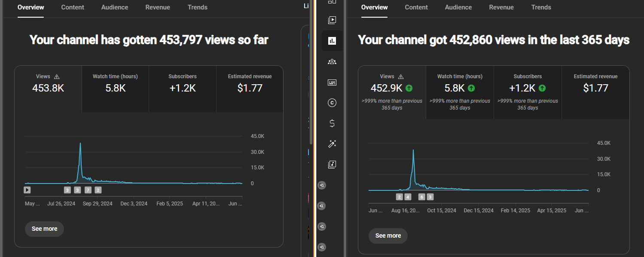Switch to Revenue tab in 365 days panel
Screen dimensions: 644x257
(501, 7)
